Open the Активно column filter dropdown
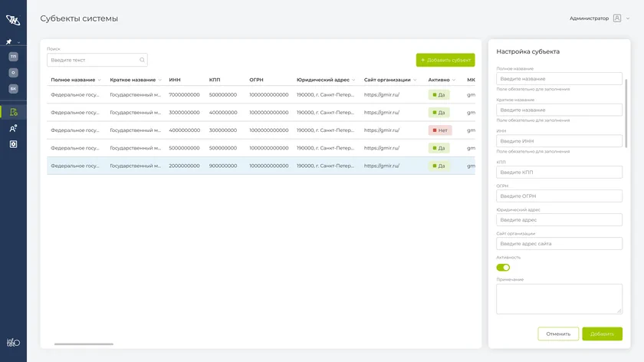 pos(453,80)
